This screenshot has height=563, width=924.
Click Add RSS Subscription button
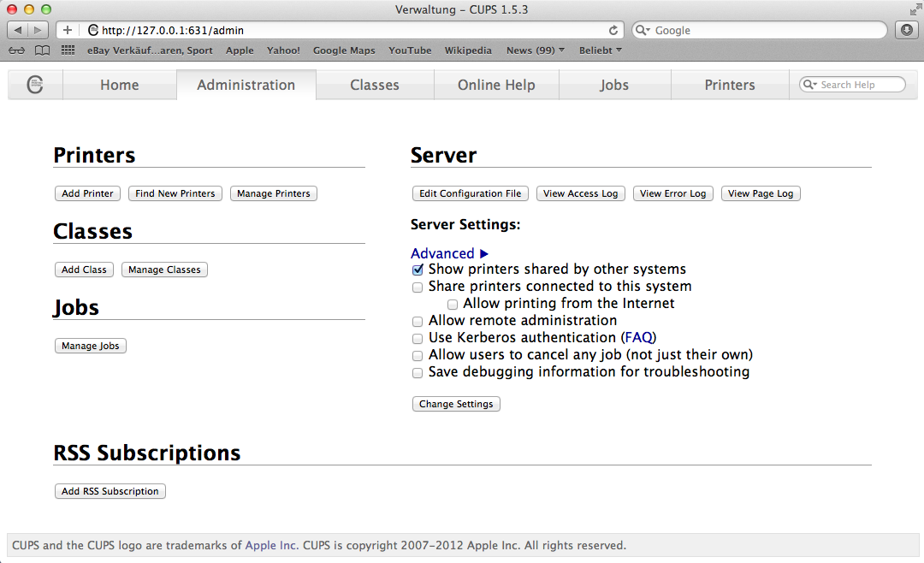pyautogui.click(x=110, y=491)
